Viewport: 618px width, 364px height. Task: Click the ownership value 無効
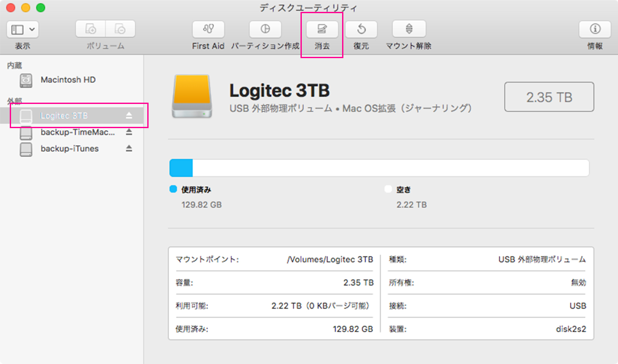579,283
